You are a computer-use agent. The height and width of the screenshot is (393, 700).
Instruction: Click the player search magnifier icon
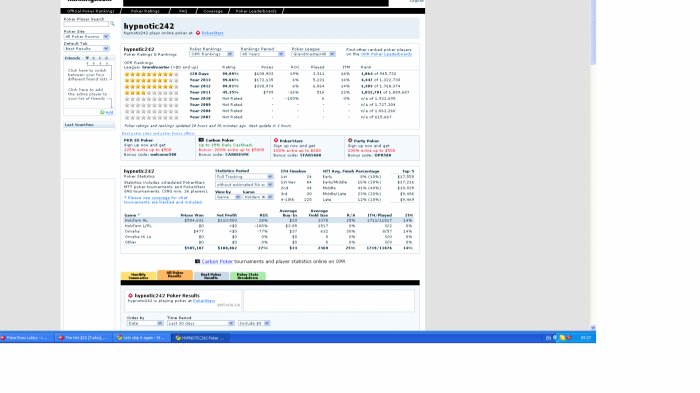coord(112,24)
